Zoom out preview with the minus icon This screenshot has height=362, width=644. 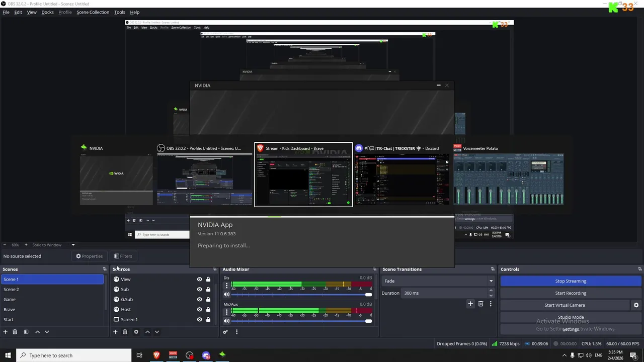[x=6, y=245]
